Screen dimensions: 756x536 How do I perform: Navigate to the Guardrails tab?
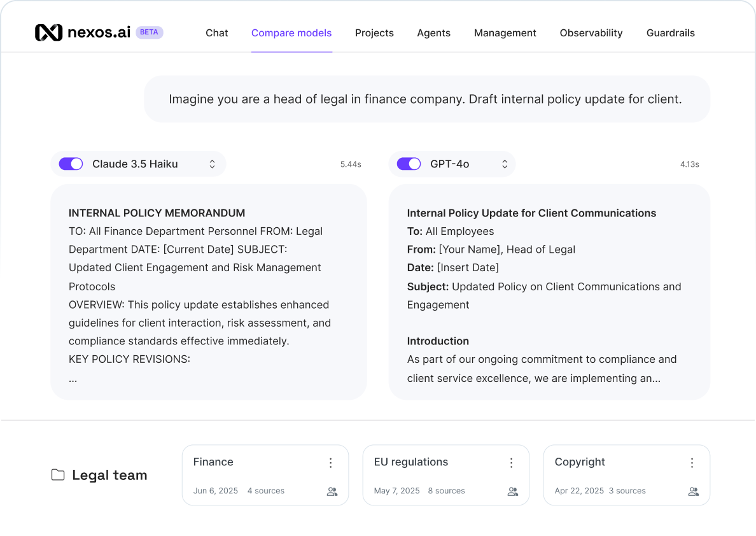point(670,33)
